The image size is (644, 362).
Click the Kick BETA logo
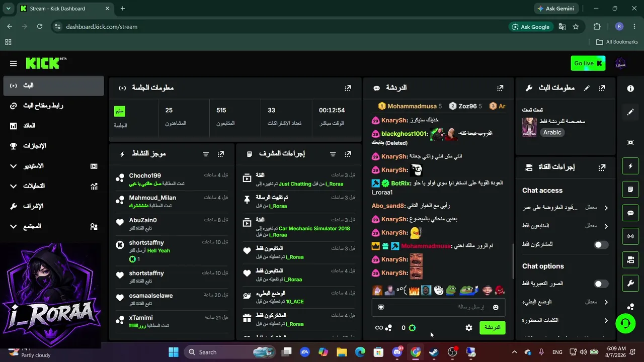46,63
